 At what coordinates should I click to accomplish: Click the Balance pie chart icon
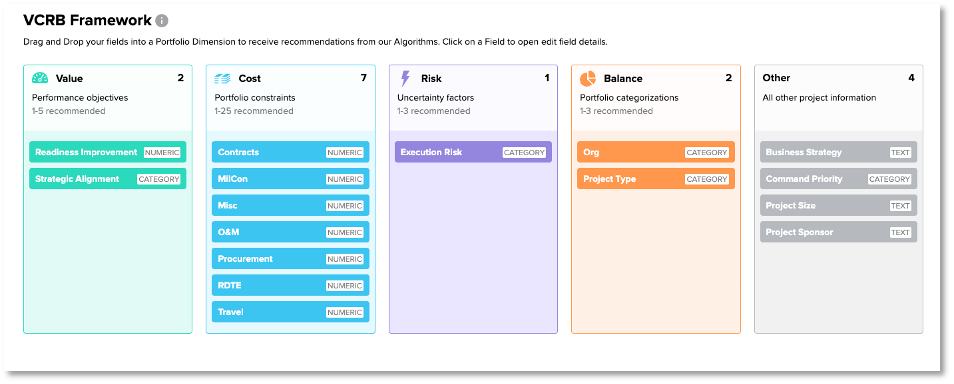tap(588, 79)
